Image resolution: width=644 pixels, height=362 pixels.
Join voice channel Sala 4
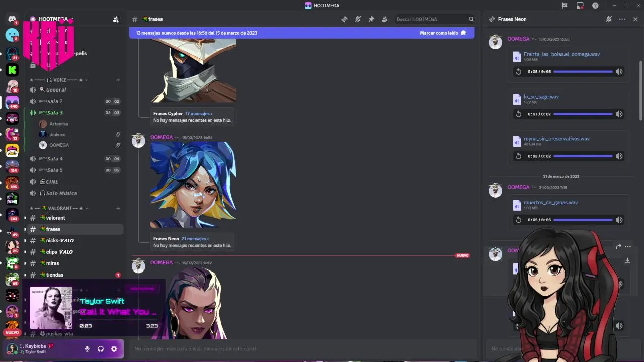(74, 159)
